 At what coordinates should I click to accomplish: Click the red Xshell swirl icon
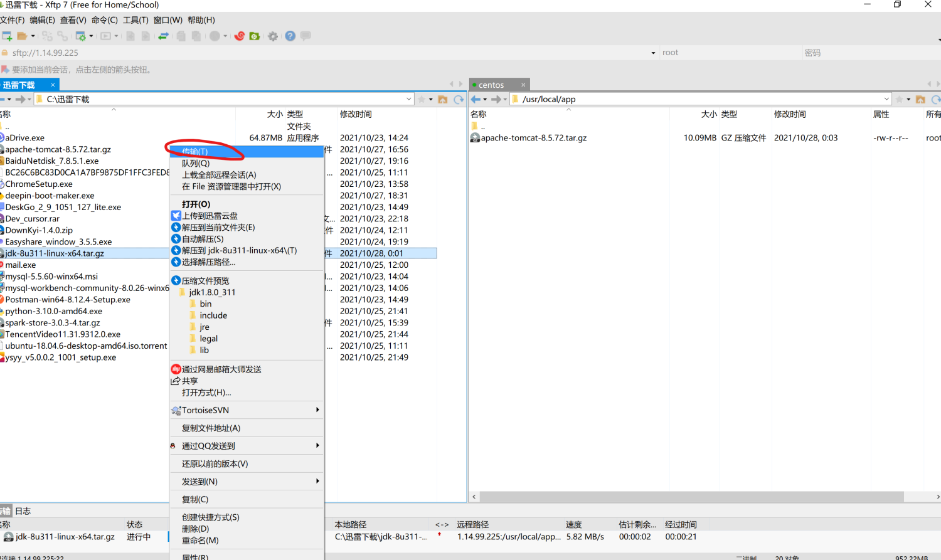pyautogui.click(x=239, y=36)
